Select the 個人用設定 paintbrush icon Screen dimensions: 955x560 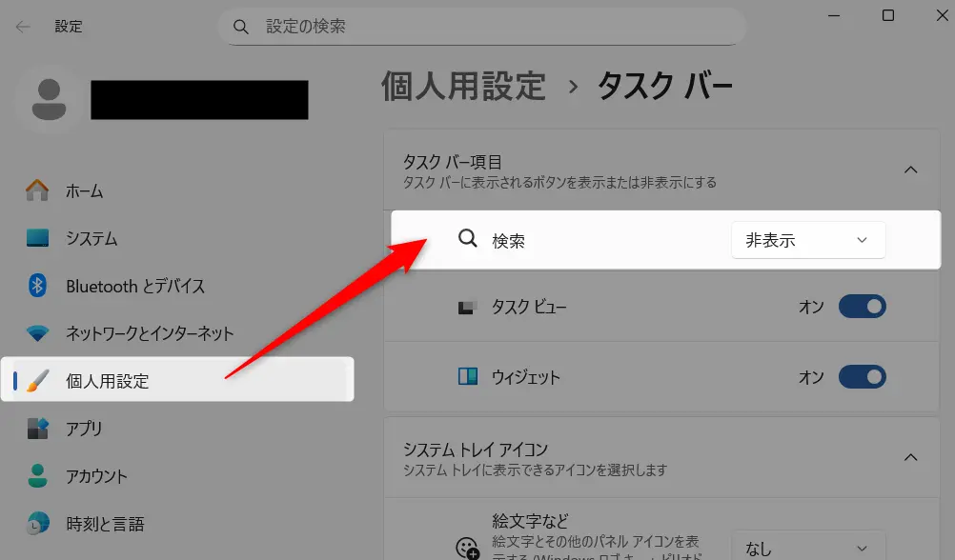36,379
